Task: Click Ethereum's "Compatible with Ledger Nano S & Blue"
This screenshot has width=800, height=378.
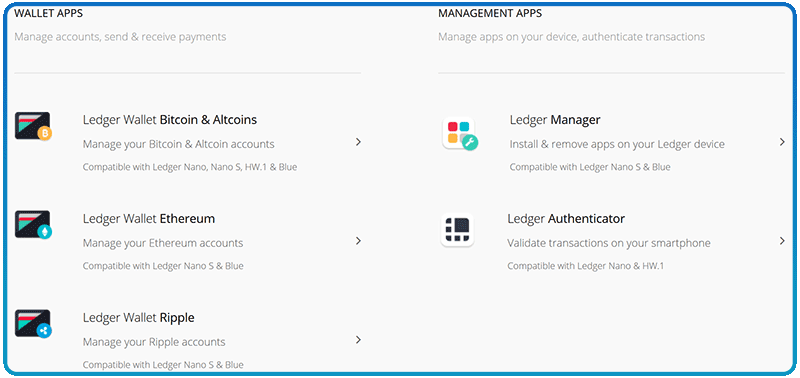Action: tap(163, 266)
